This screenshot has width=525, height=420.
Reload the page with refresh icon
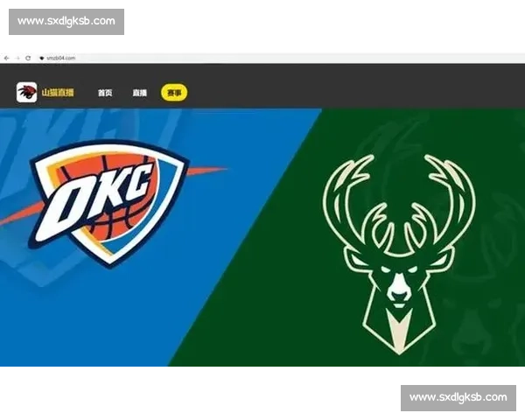coord(28,58)
